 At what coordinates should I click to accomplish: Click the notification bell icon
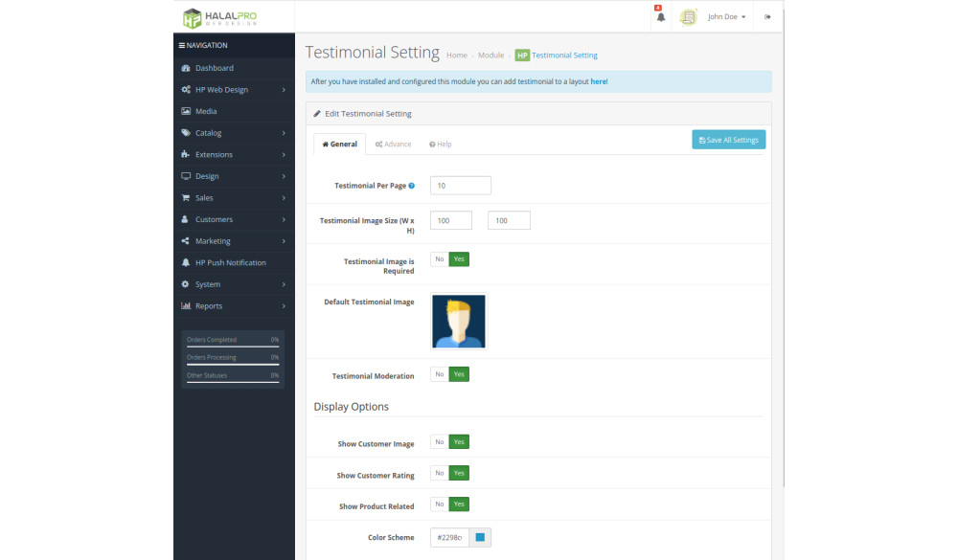tap(660, 17)
